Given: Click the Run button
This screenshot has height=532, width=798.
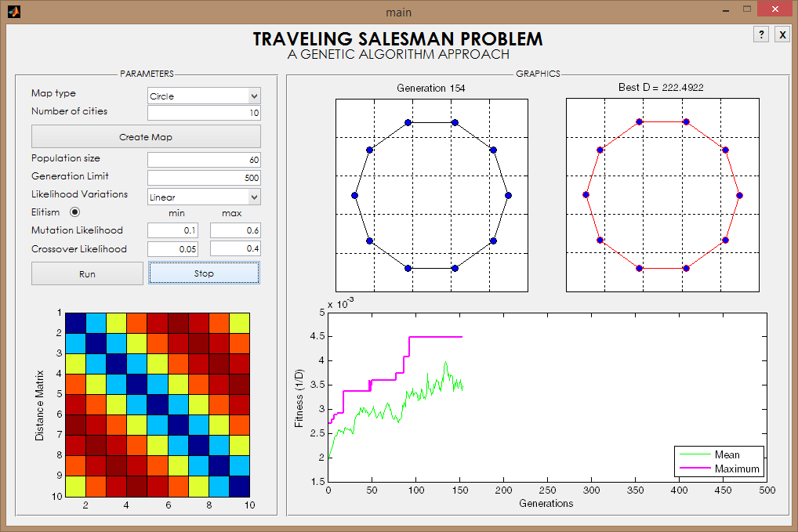Looking at the screenshot, I should point(87,273).
